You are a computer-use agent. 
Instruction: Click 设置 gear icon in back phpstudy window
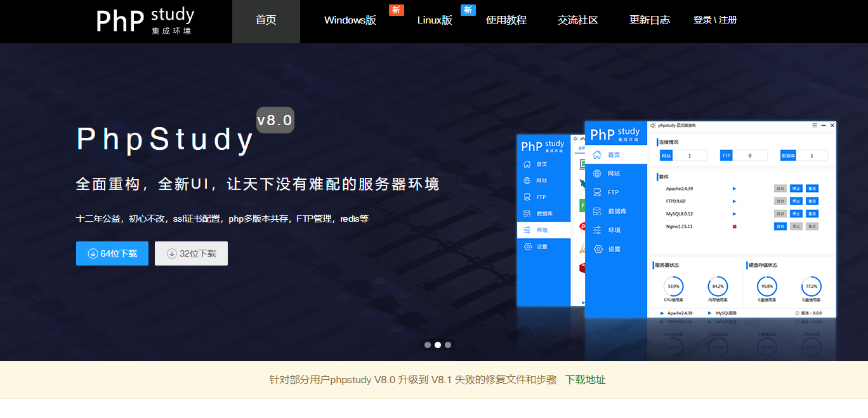pos(527,246)
